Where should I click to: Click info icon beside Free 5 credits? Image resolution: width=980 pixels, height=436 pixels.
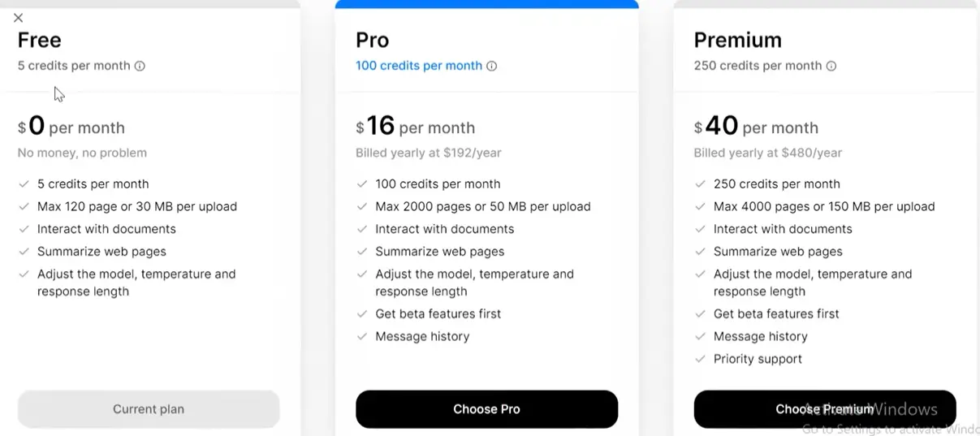click(140, 66)
